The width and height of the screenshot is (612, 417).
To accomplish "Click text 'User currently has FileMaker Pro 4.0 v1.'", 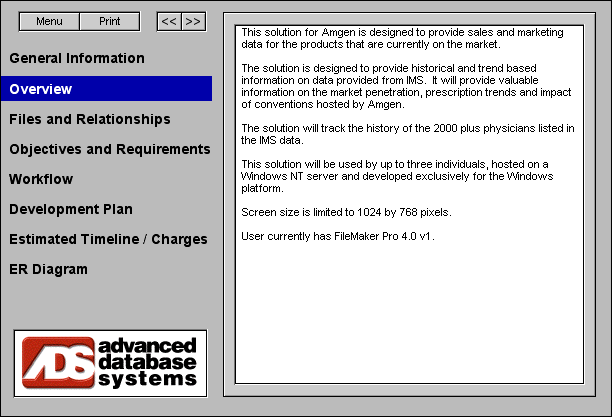I will pos(338,236).
